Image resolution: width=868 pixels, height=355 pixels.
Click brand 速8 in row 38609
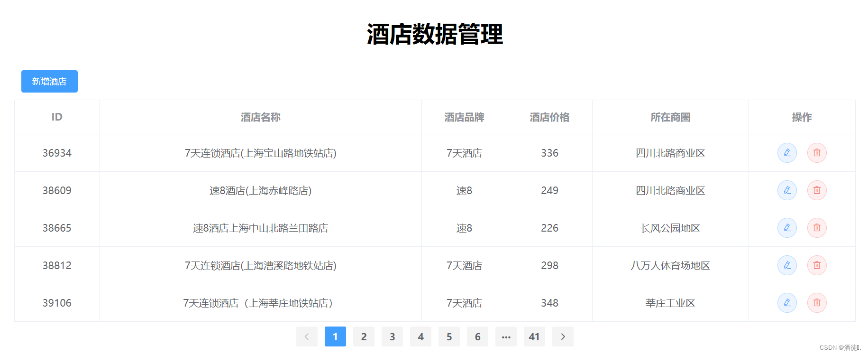click(465, 190)
